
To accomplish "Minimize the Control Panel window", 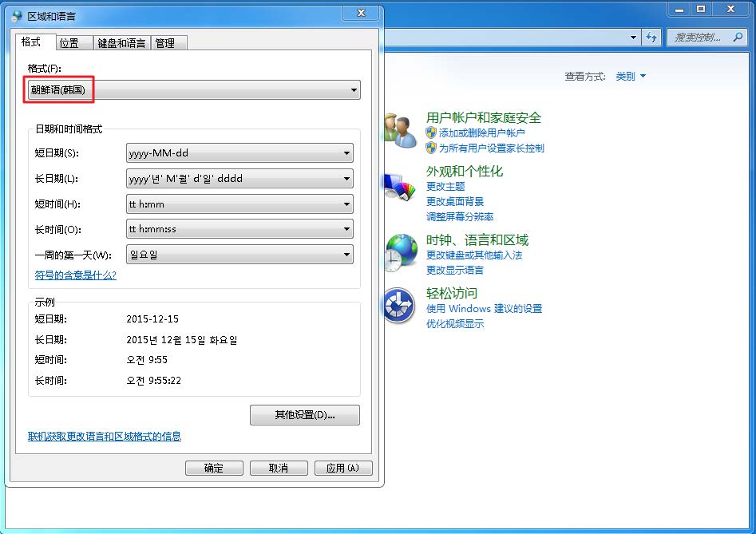I will (x=679, y=9).
